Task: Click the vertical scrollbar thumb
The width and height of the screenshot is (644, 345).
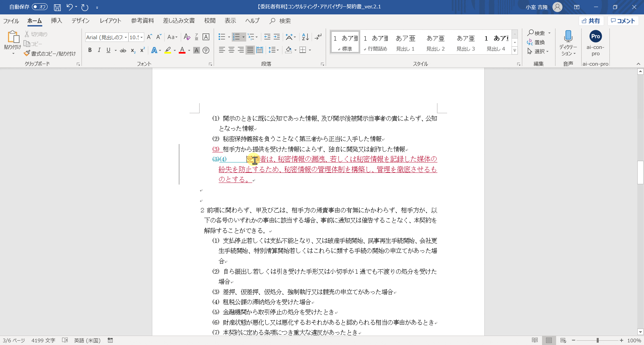Action: pyautogui.click(x=640, y=172)
